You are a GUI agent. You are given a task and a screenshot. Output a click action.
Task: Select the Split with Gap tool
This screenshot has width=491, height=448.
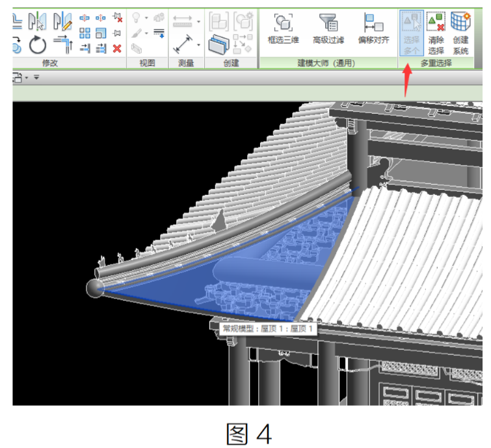click(101, 18)
